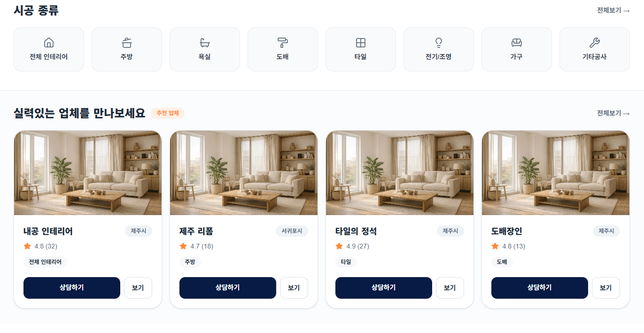
Task: Select the paint roller icon for 도배
Action: click(282, 43)
